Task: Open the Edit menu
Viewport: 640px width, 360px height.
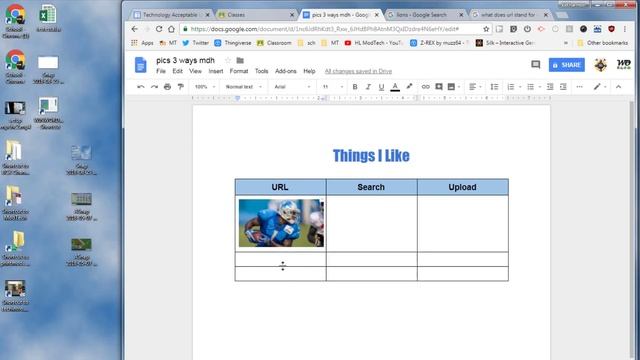Action: [x=177, y=71]
